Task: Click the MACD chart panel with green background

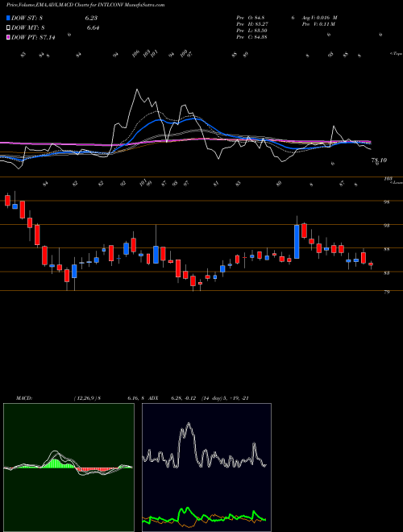Action: pyautogui.click(x=69, y=468)
